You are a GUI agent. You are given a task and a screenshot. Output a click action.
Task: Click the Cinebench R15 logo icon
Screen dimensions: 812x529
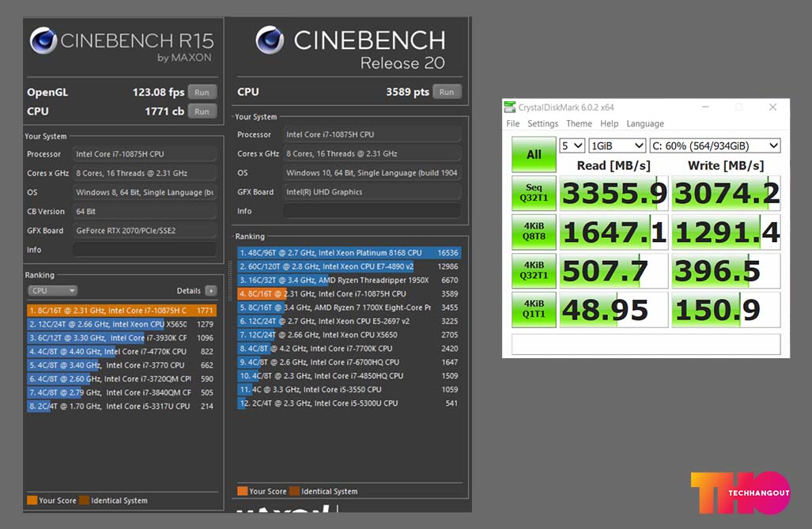[x=43, y=40]
